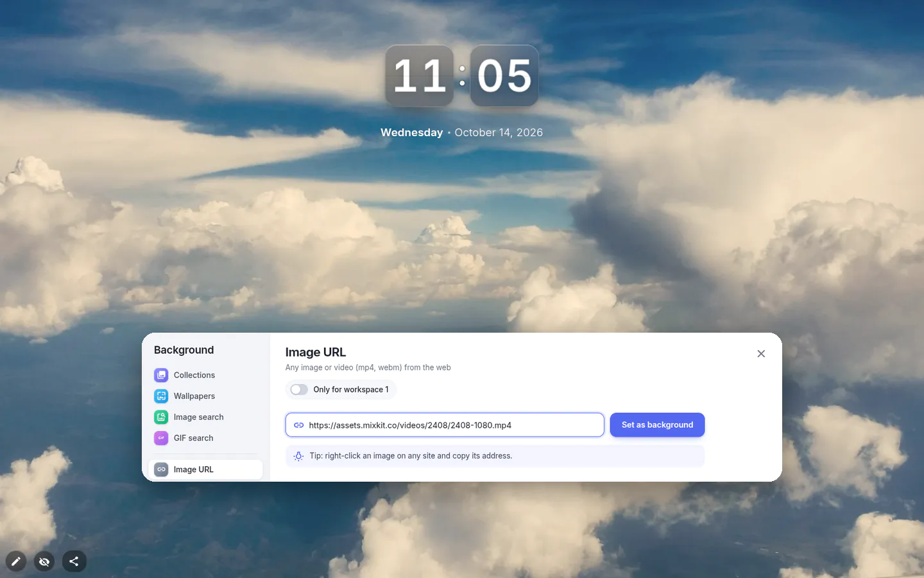Image resolution: width=924 pixels, height=578 pixels.
Task: Toggle the hide widgets eye icon
Action: pos(44,561)
